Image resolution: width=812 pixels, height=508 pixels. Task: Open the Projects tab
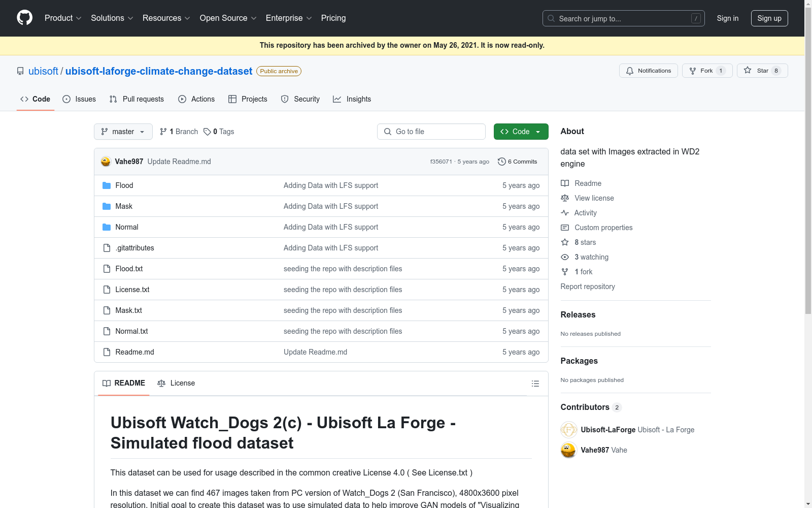click(x=248, y=99)
